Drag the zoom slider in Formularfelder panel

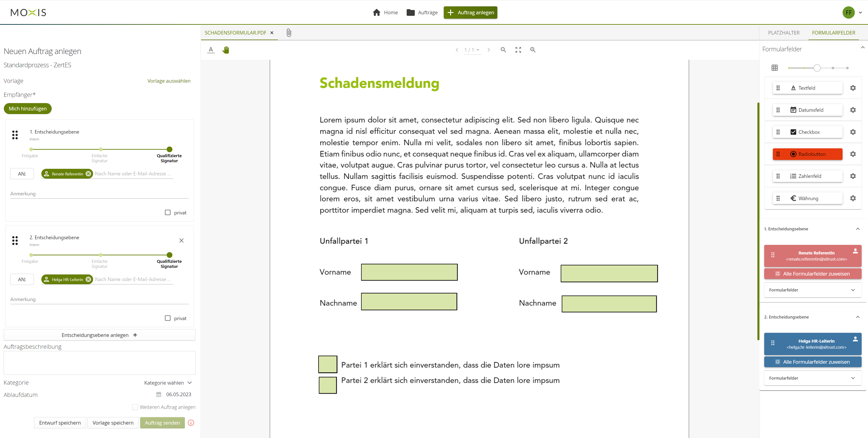(x=817, y=68)
